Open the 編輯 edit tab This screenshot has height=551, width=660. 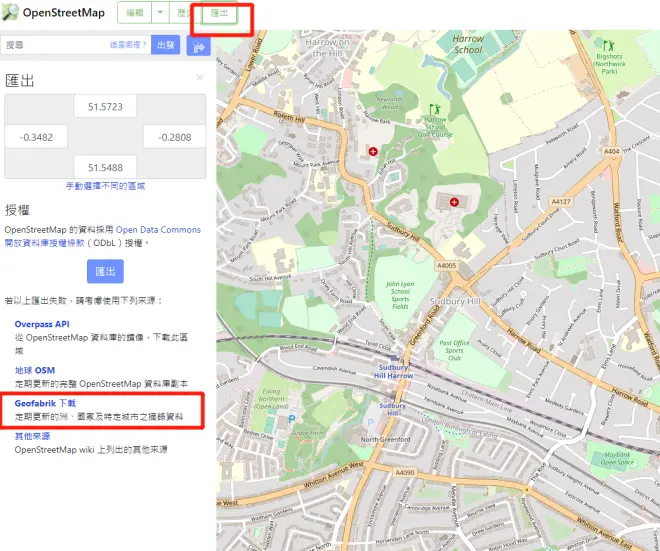tap(135, 13)
